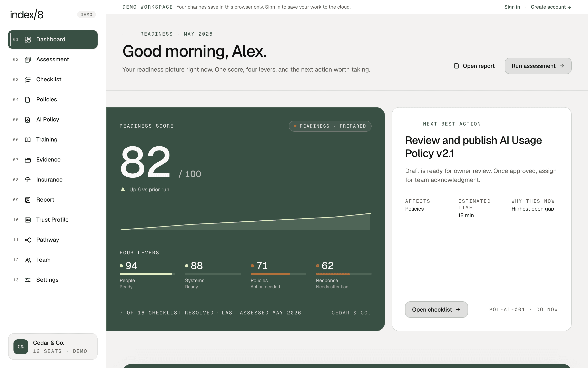Open the Pathway page
This screenshot has height=368, width=588.
point(53,240)
